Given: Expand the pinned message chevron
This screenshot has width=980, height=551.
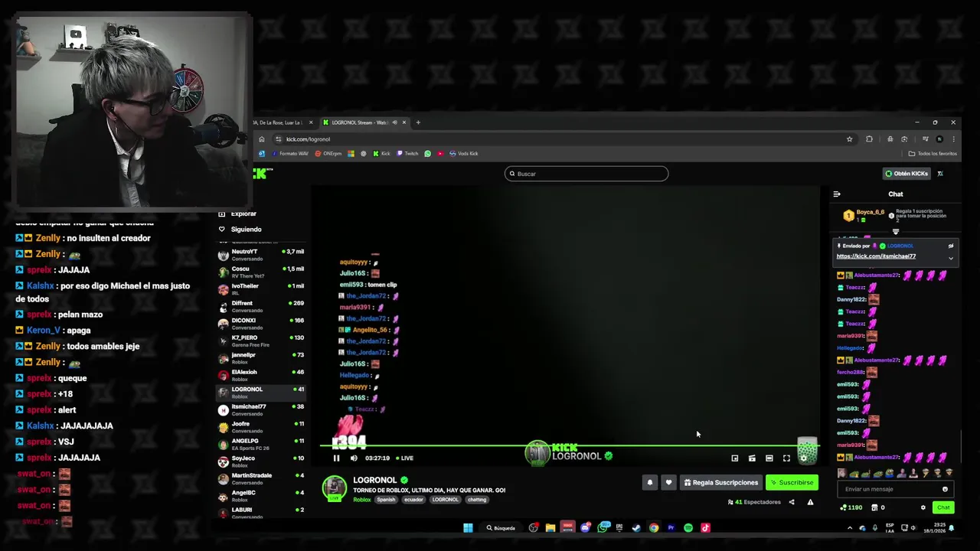Looking at the screenshot, I should [x=951, y=258].
